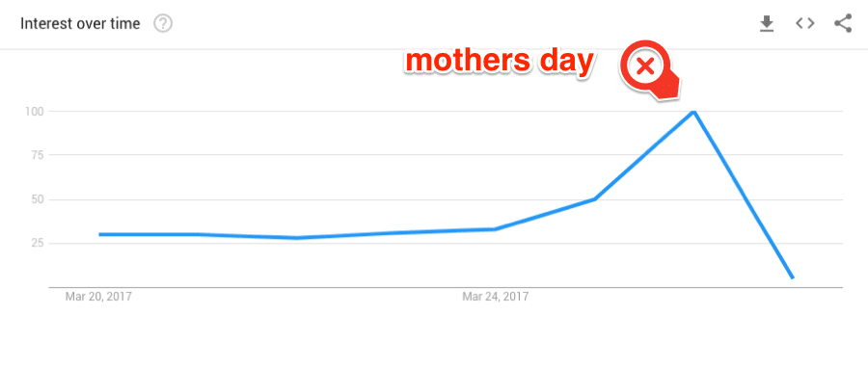Click the Mar 24, 2017 date label
Screen dimensions: 868x367
[x=495, y=297]
